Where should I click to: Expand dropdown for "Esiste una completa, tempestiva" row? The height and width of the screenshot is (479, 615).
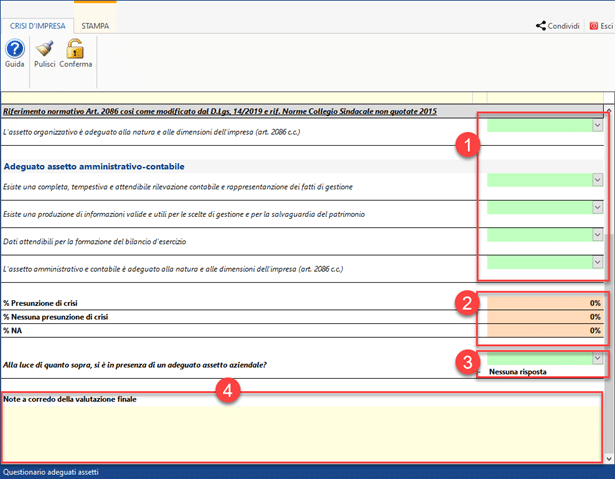(597, 181)
